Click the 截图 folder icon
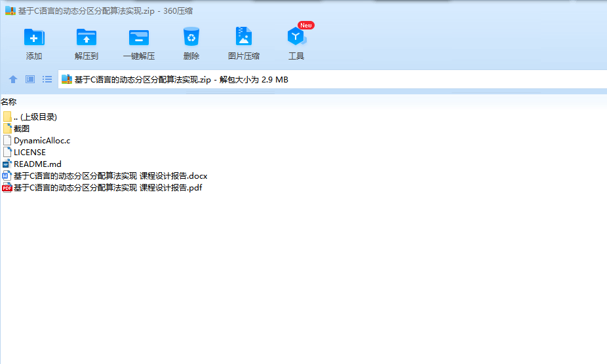607x364 pixels. point(7,128)
